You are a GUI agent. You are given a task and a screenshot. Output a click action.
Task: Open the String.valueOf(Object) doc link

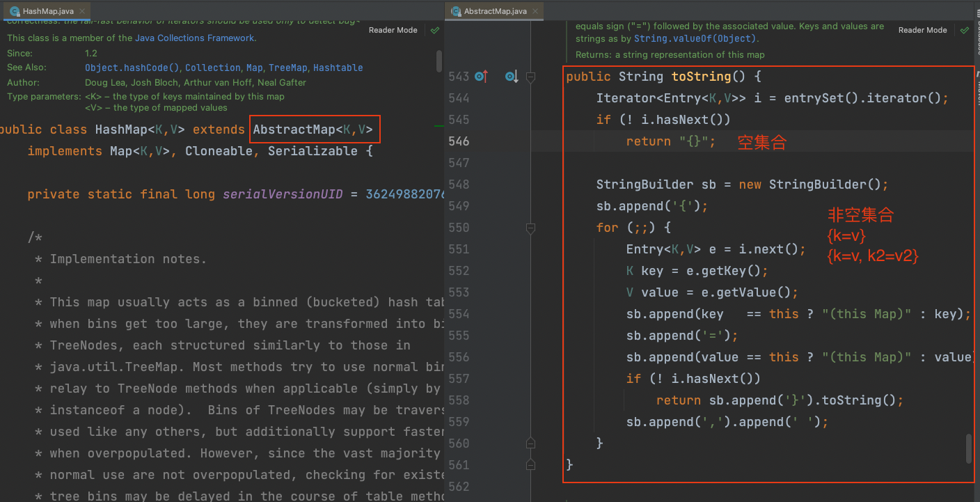coord(695,39)
